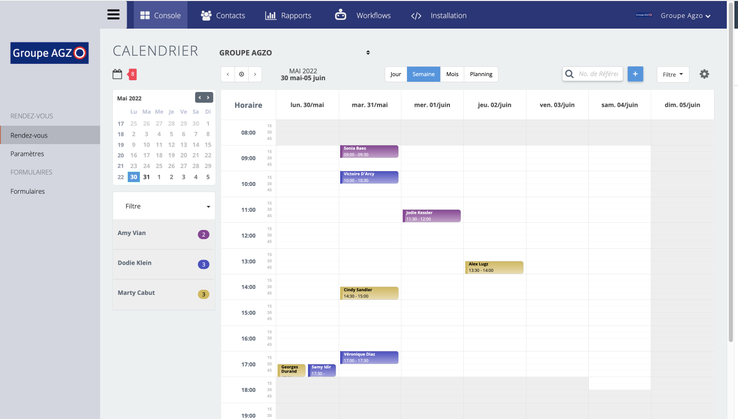
Task: Switch to Mois view
Action: coord(452,74)
